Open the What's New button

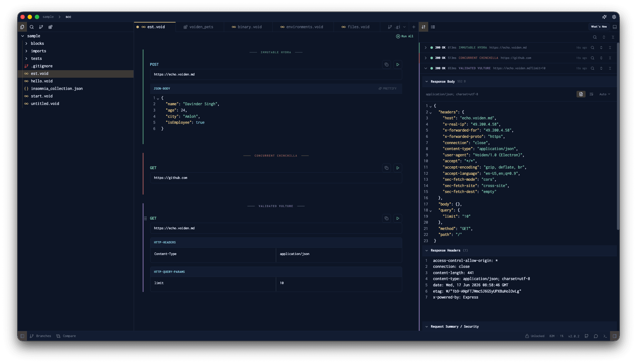599,27
